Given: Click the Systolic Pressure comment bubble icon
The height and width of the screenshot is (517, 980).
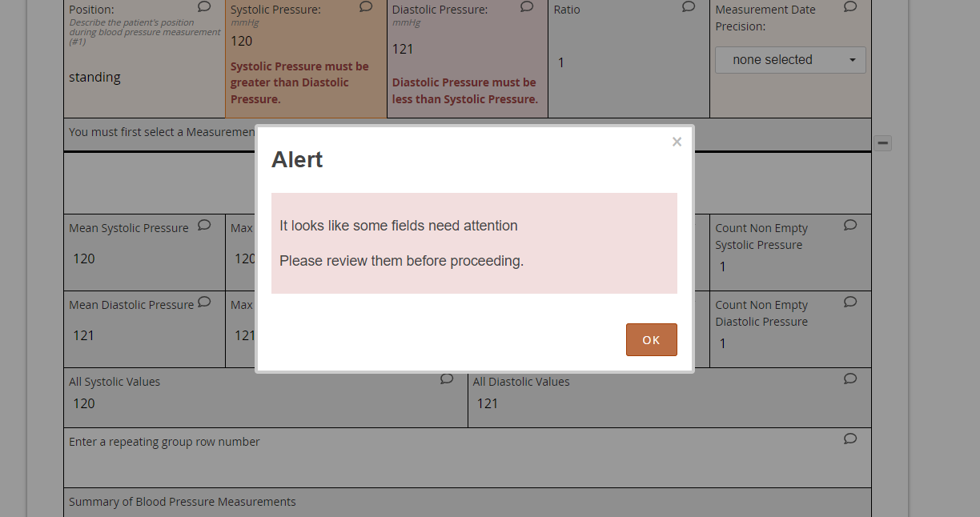Looking at the screenshot, I should tap(366, 6).
